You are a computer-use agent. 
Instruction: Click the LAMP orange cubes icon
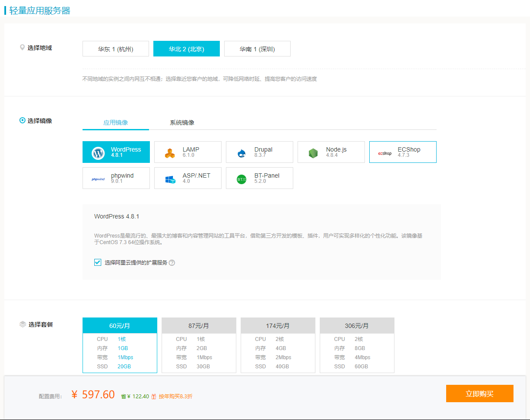170,153
